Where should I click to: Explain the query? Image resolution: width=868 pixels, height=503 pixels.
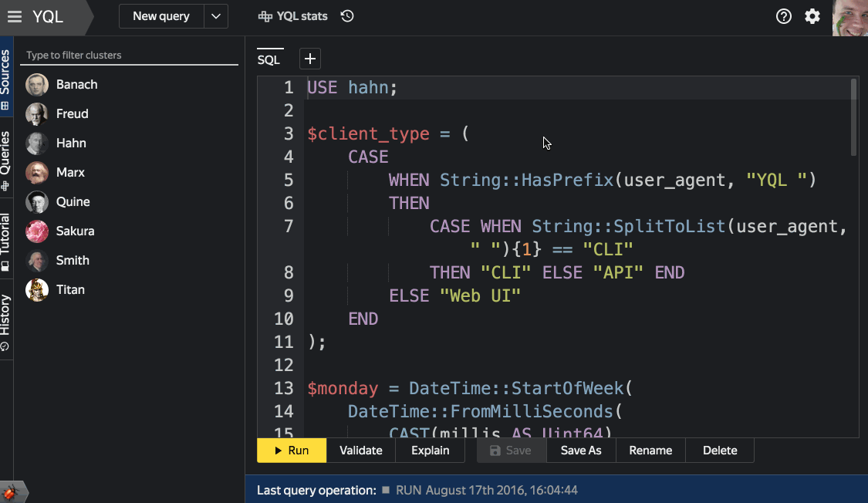point(430,451)
